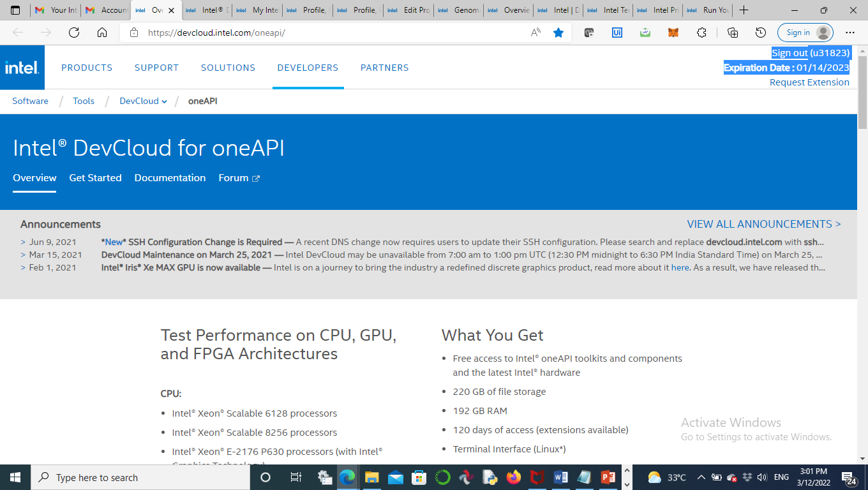
Task: Click the Intel logo
Action: (22, 67)
